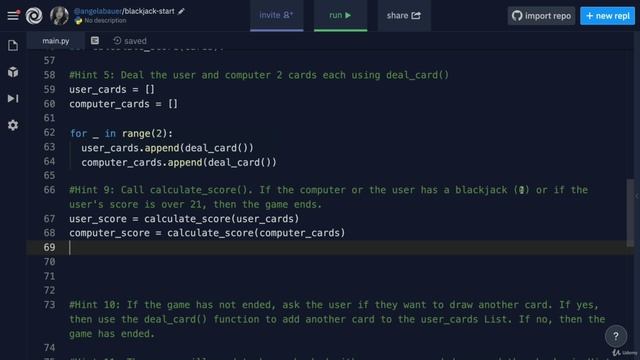Run the program with run button

[x=340, y=16]
